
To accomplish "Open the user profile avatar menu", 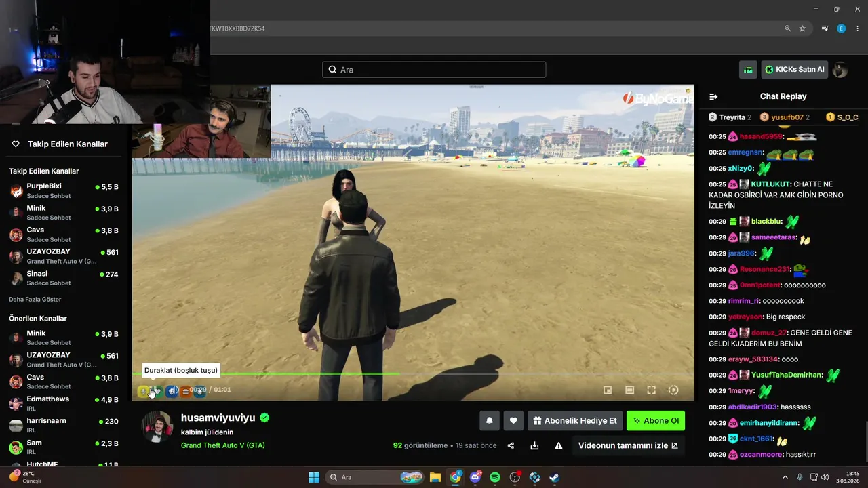I will [x=840, y=69].
